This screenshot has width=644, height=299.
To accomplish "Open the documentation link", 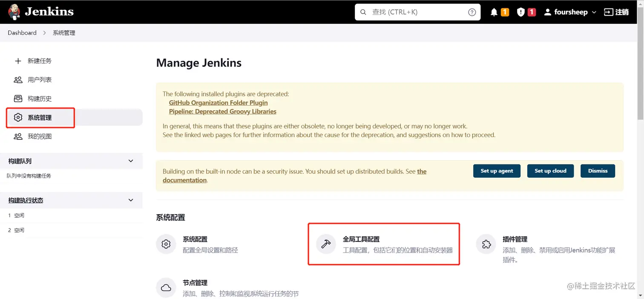I will click(295, 176).
